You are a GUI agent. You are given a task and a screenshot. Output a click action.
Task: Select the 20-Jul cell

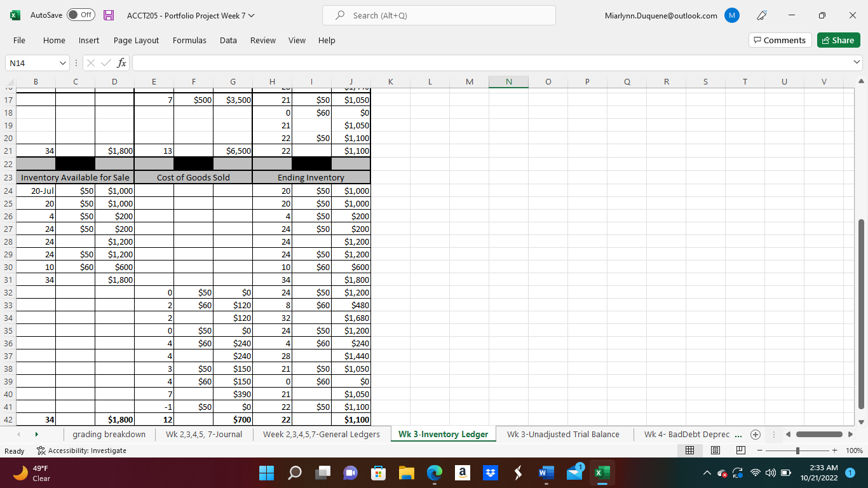[36, 191]
